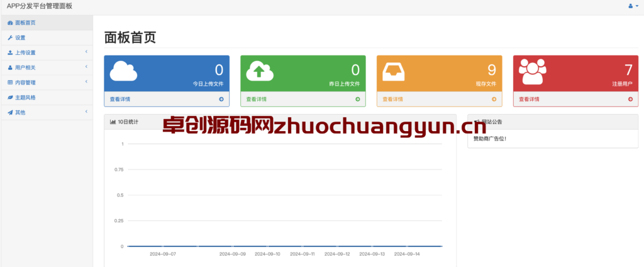644x267 pixels.
Task: Click 查看详情 on the 昨日上传文件 card
Action: [257, 99]
